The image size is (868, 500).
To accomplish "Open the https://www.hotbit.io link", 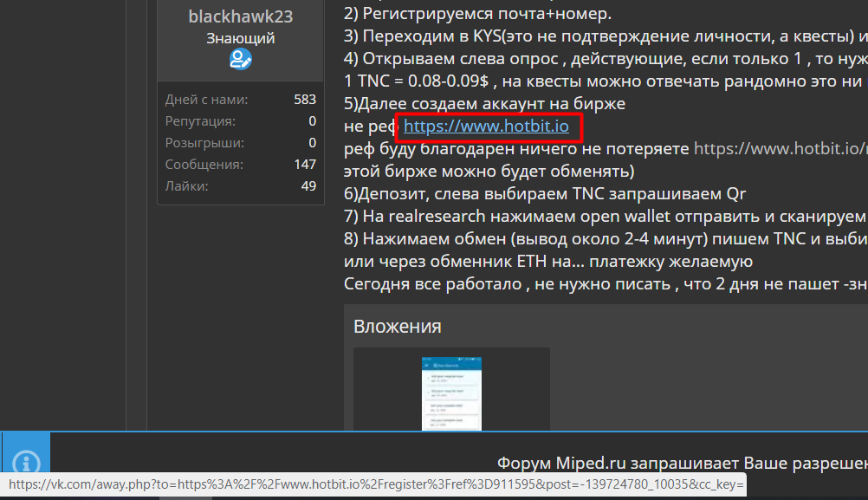I will (486, 127).
